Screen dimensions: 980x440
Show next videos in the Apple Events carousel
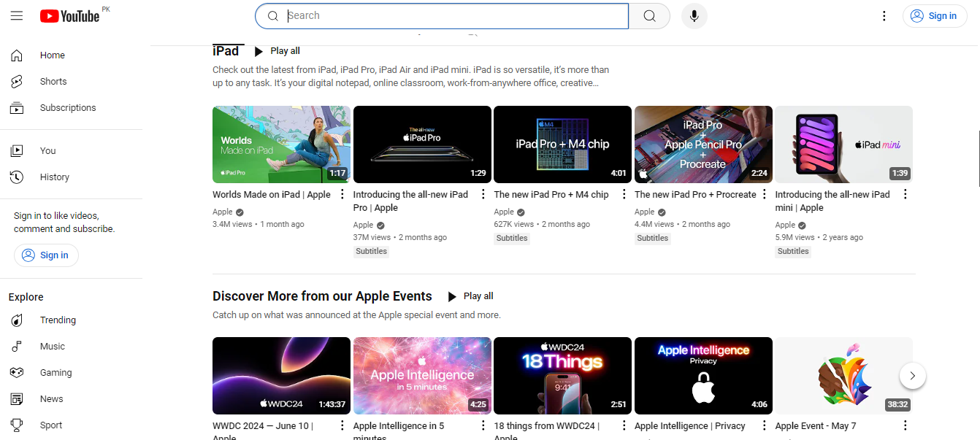912,375
